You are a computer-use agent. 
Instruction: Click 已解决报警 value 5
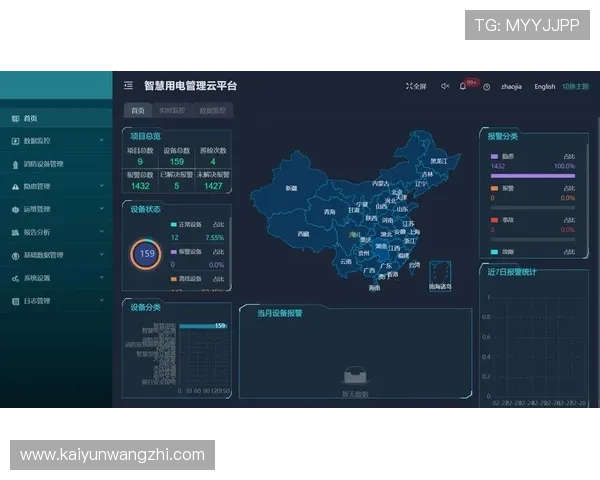(x=177, y=186)
